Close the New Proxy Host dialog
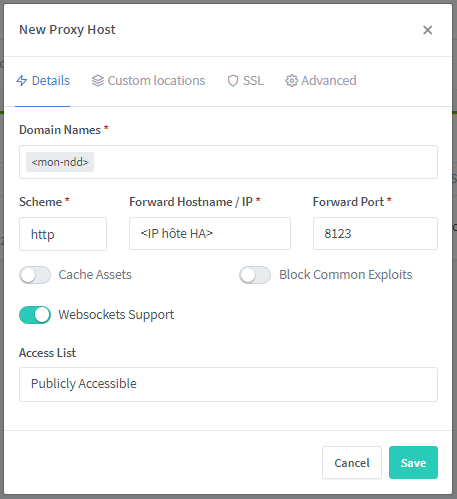 (427, 30)
